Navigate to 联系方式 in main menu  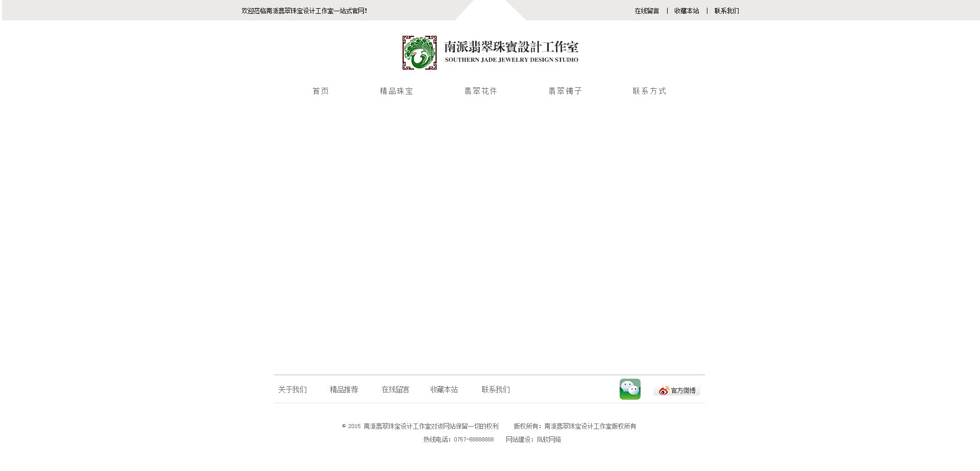click(x=649, y=91)
